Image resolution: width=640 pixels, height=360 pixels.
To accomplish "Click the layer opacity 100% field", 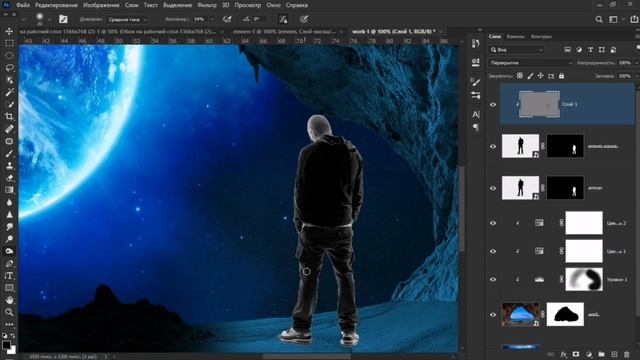I will pos(624,63).
